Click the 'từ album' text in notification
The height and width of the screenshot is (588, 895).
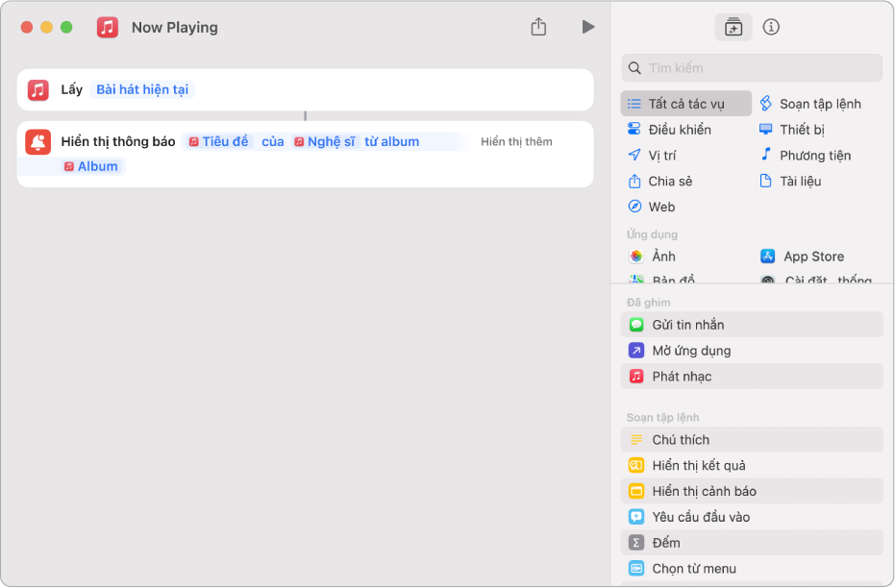pyautogui.click(x=391, y=141)
